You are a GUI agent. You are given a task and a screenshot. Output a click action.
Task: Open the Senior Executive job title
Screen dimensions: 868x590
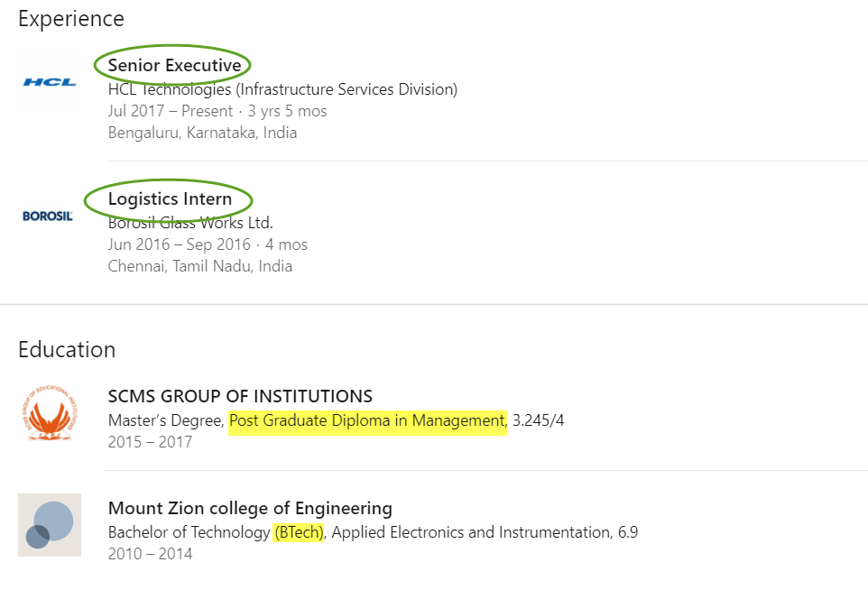click(x=174, y=65)
